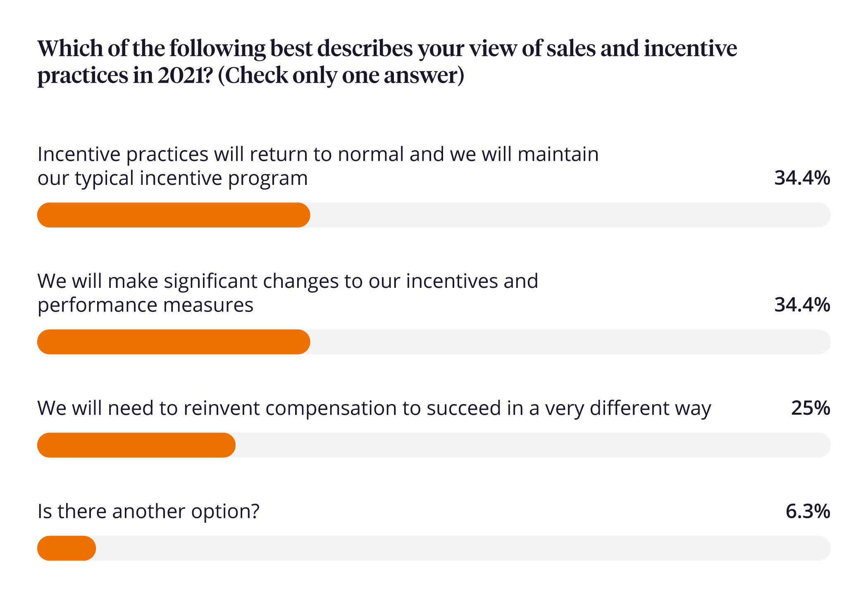This screenshot has width=868, height=598.
Task: Click the gray track of the first progress bar
Action: point(570,215)
